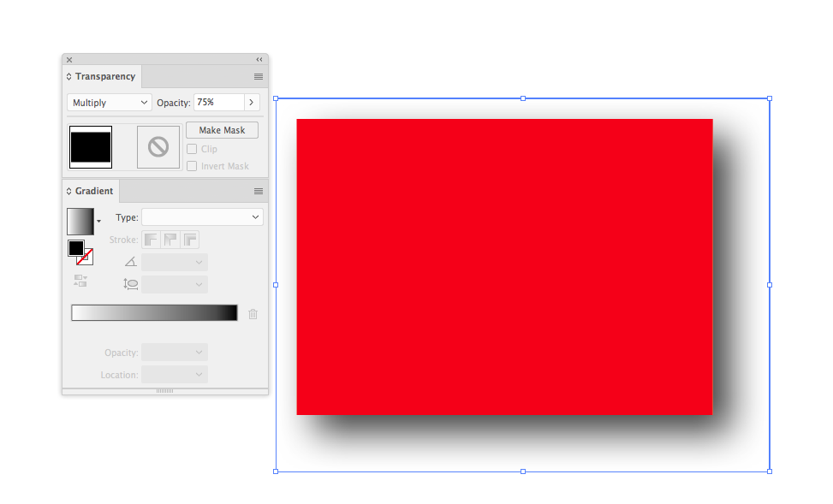This screenshot has height=504, width=833.
Task: Open the gradient swatch dropdown arrow
Action: [x=98, y=222]
